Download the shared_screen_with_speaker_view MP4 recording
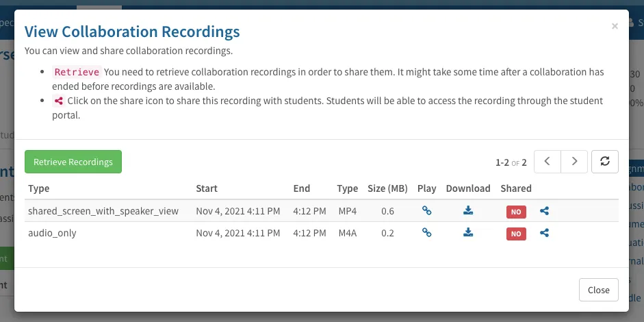The image size is (644, 322). coord(468,210)
